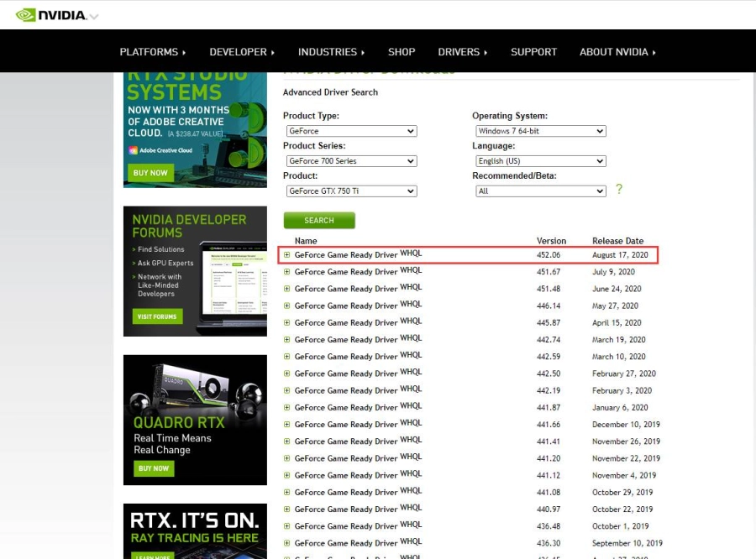Screen dimensions: 756x559
Task: Expand the 442.50 driver entry plus icon
Action: (287, 373)
